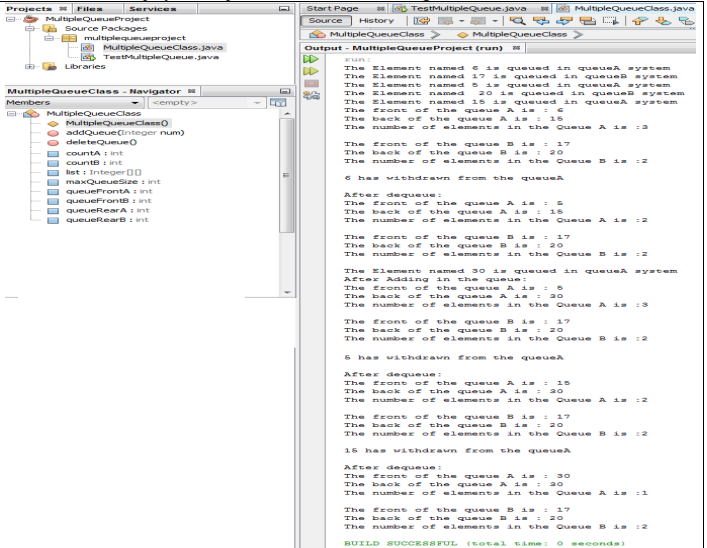Click Next Bookmark down-arrow icon
The width and height of the screenshot is (707, 548).
[x=663, y=21]
